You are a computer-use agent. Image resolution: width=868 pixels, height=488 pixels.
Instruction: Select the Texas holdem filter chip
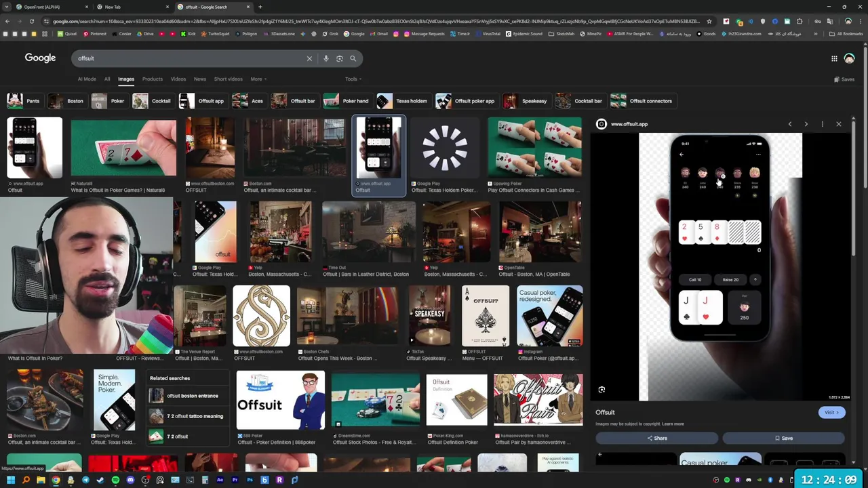(403, 101)
